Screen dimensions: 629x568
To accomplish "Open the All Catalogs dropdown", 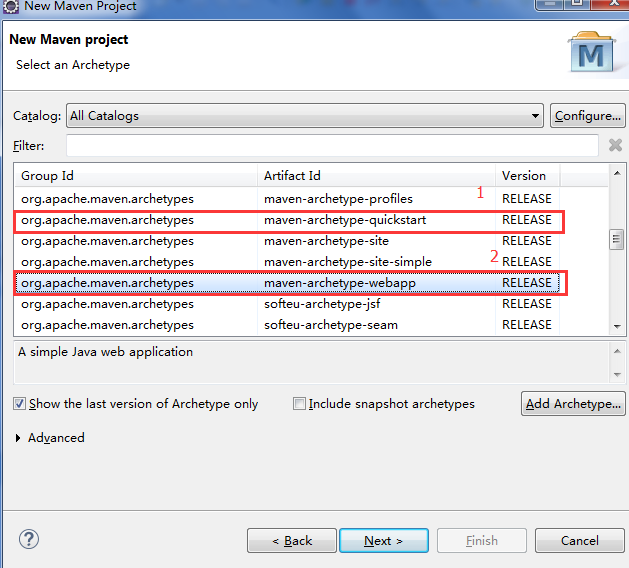I will pos(305,116).
